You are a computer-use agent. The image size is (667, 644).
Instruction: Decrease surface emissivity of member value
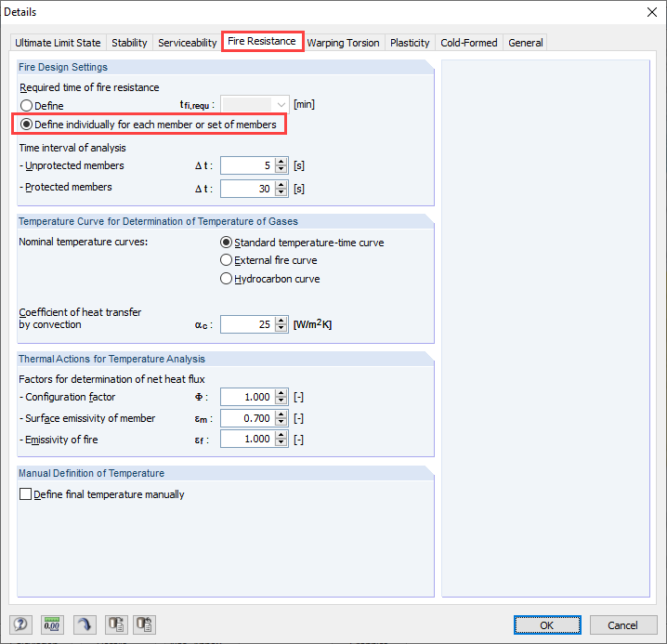pos(281,422)
